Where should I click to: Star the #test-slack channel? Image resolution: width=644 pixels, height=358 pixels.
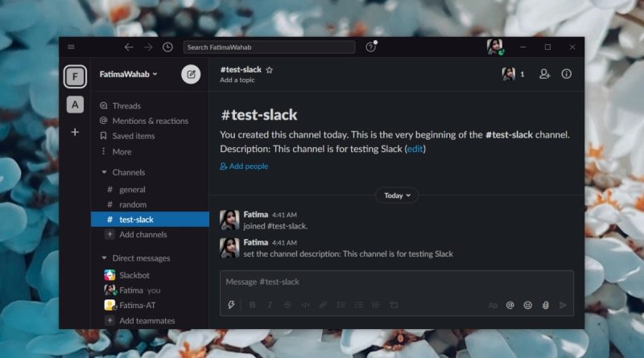pos(270,70)
